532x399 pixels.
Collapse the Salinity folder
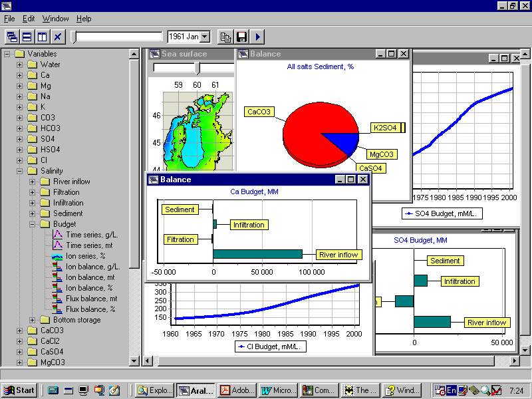tap(19, 171)
